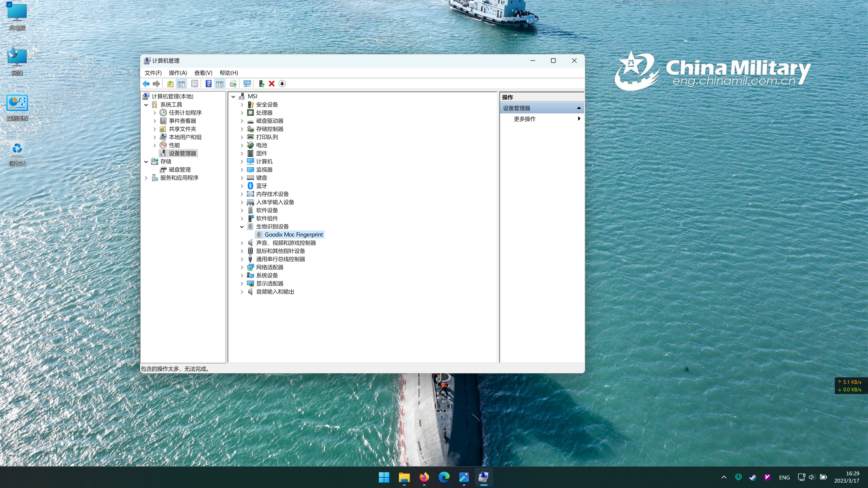Click the Up one level folder icon

pos(170,84)
